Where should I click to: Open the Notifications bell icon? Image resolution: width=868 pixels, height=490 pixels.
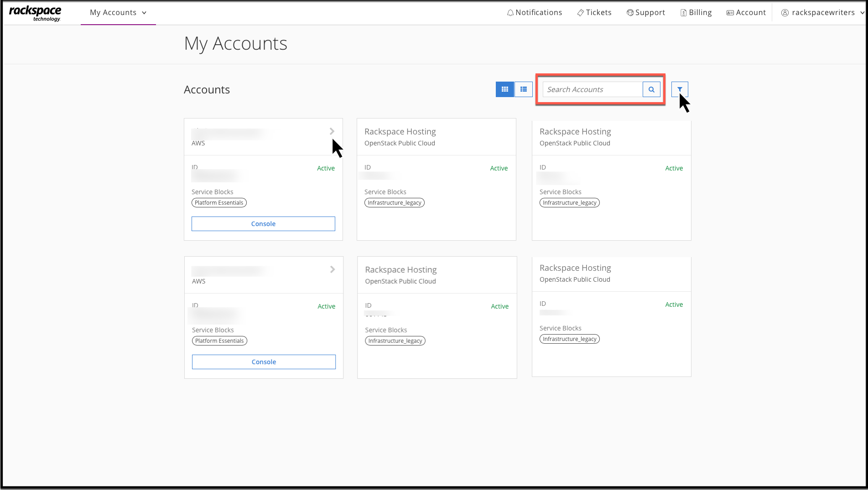(x=510, y=12)
